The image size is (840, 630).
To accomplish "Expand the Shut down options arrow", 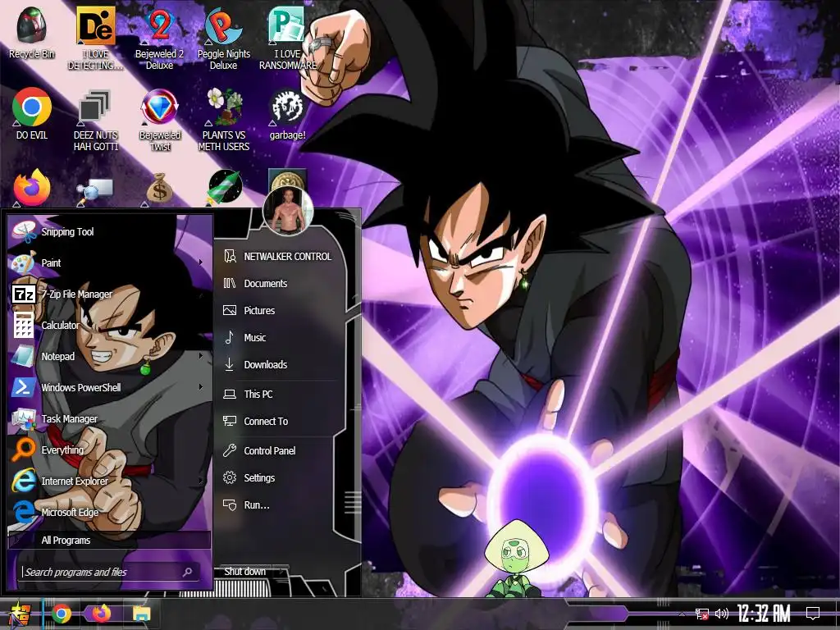I will pos(281,572).
